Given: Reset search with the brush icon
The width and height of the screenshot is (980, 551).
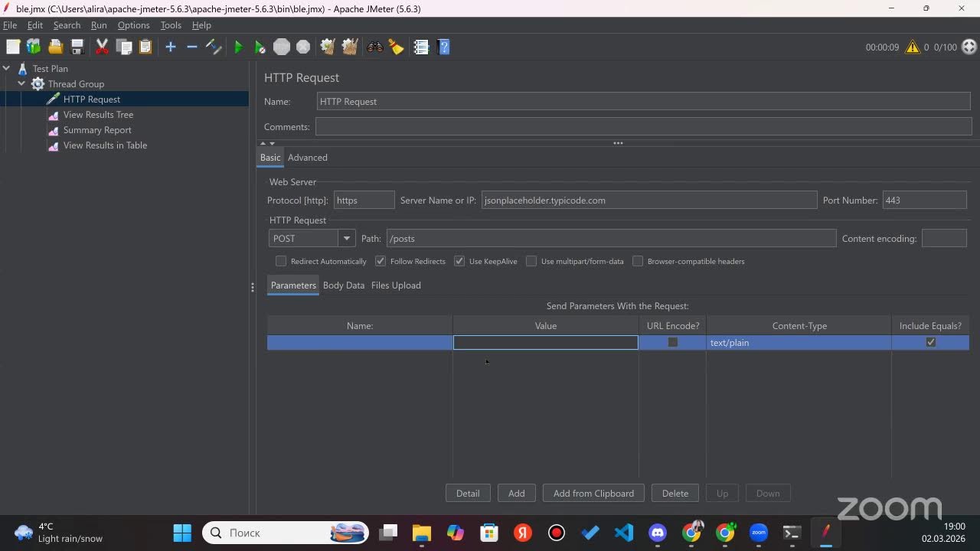Looking at the screenshot, I should (396, 47).
